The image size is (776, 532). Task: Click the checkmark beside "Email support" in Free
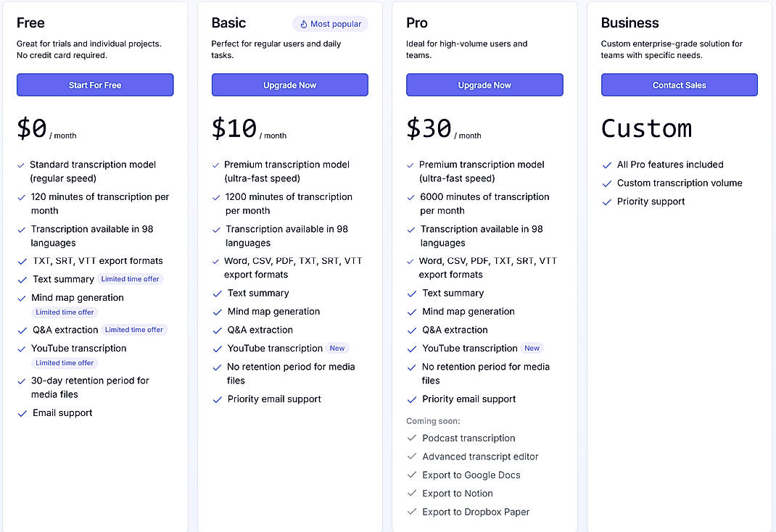(x=22, y=412)
